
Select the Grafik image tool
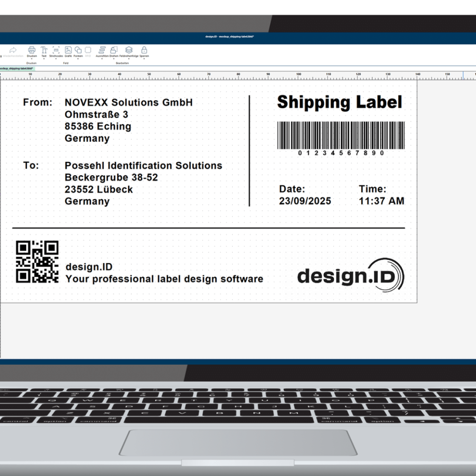pos(68,50)
